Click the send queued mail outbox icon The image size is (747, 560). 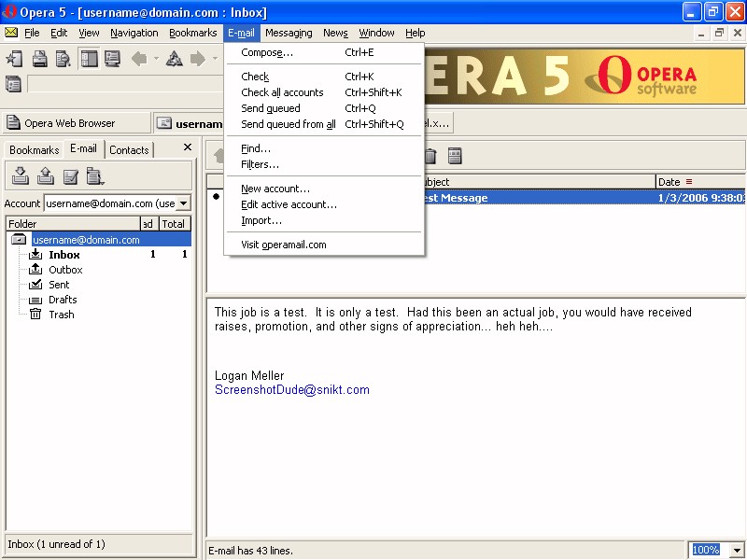tap(45, 175)
